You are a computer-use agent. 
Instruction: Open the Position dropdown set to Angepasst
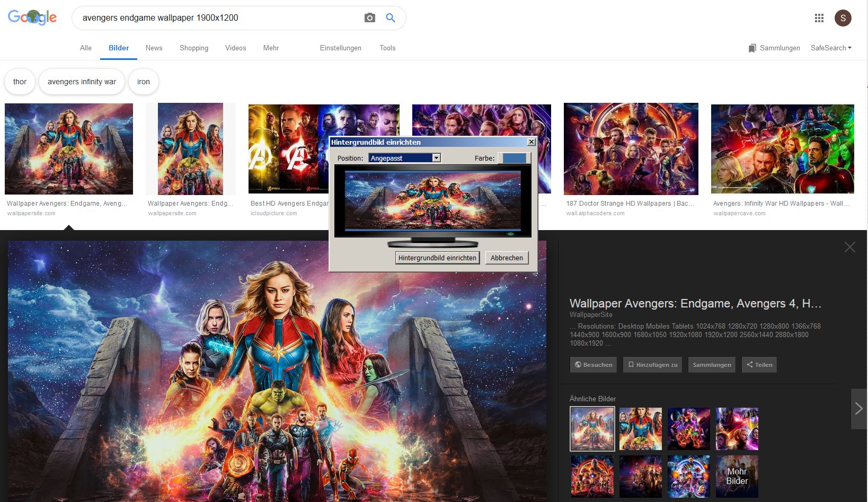pos(405,158)
